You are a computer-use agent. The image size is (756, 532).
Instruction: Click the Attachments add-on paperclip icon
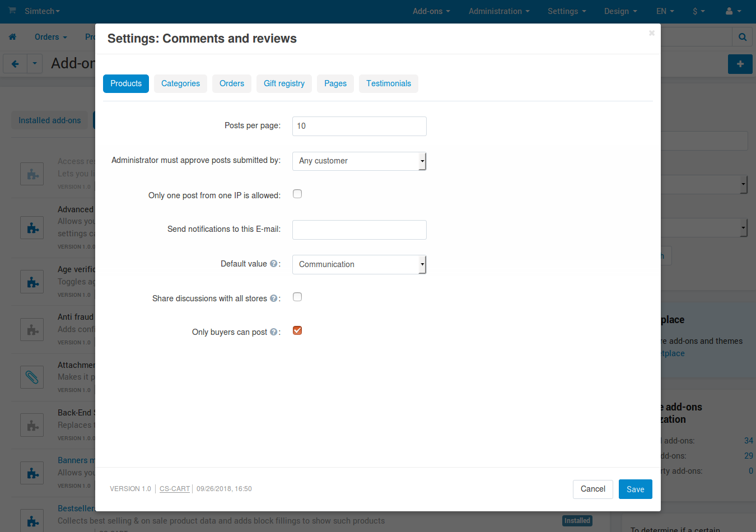point(32,377)
